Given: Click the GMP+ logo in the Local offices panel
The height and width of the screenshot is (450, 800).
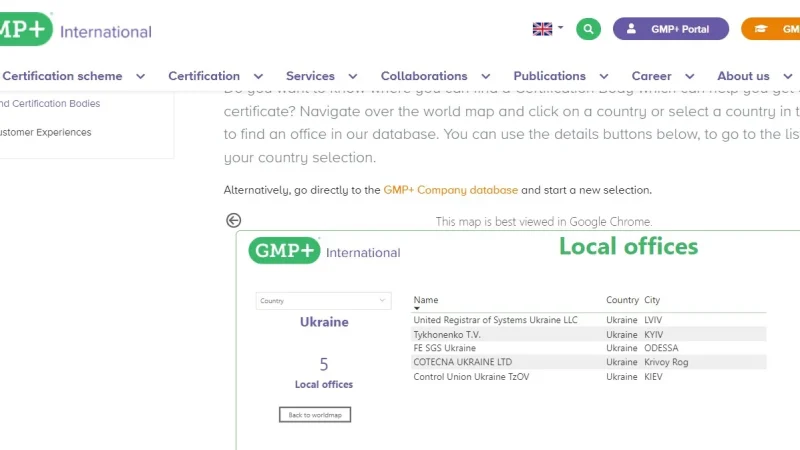Looking at the screenshot, I should (324, 251).
